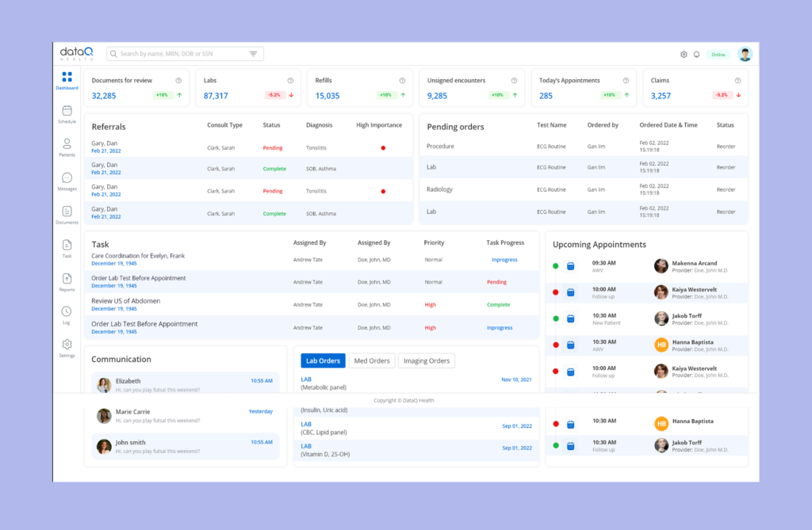Image resolution: width=812 pixels, height=530 pixels.
Task: Switch to the Med Orders tab
Action: 371,361
